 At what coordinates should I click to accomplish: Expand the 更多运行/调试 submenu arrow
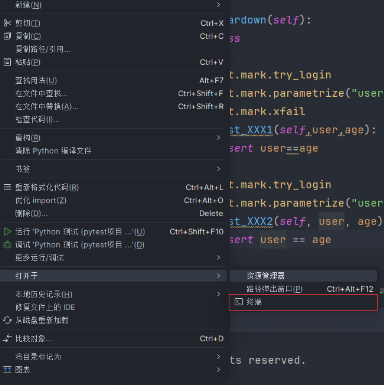(218, 257)
